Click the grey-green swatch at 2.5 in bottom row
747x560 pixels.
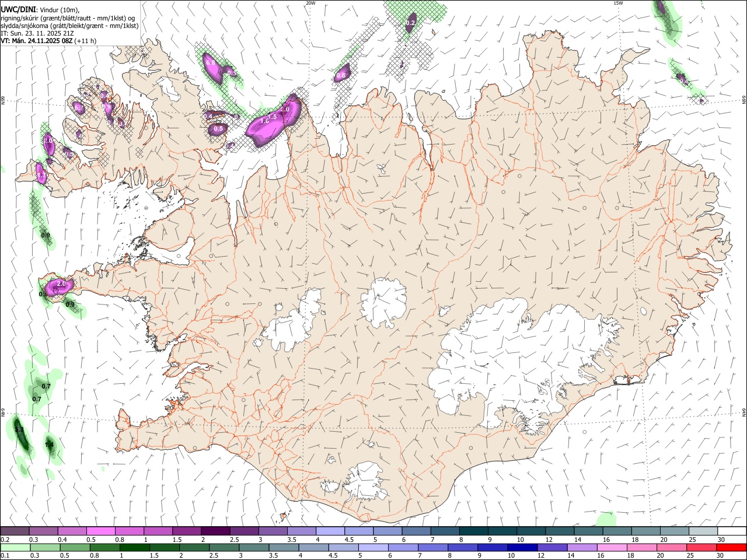point(224,547)
